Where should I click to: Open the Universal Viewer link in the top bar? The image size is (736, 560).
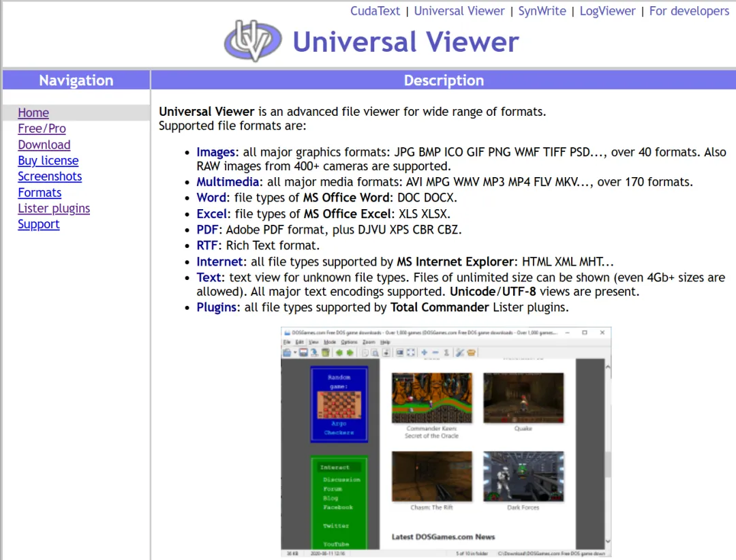tap(459, 11)
